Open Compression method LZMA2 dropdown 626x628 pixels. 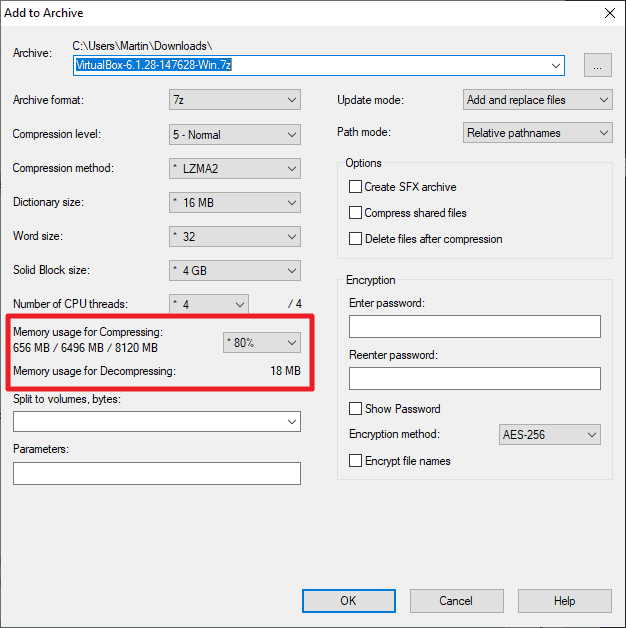pos(235,168)
